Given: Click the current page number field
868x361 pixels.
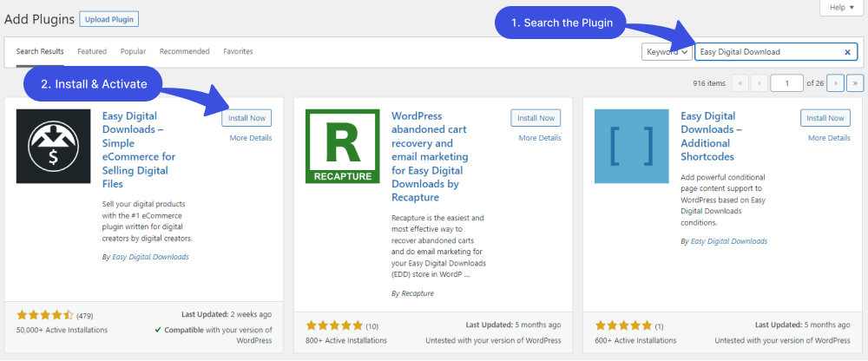Looking at the screenshot, I should (786, 83).
